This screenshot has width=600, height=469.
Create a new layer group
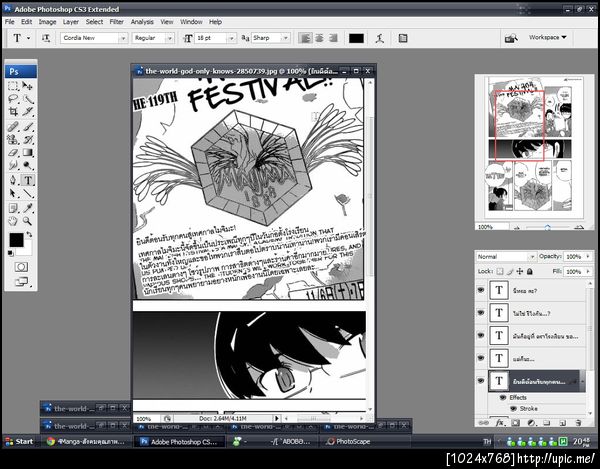(x=546, y=423)
